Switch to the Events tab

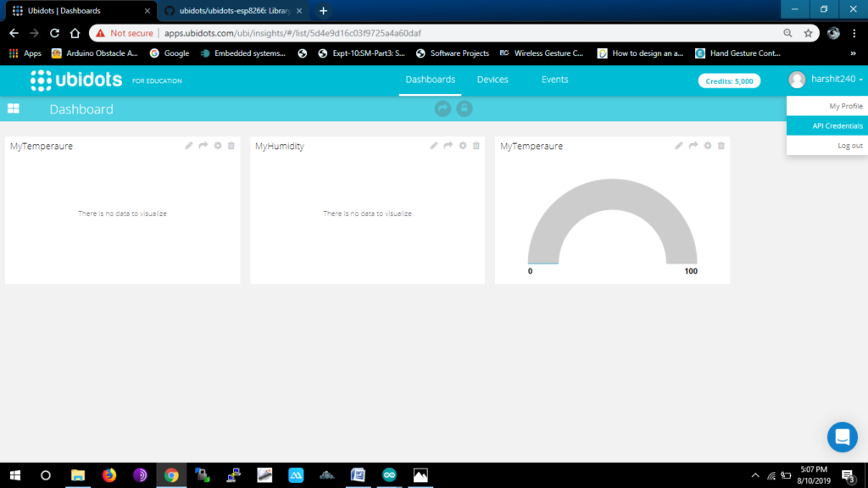[x=554, y=80]
